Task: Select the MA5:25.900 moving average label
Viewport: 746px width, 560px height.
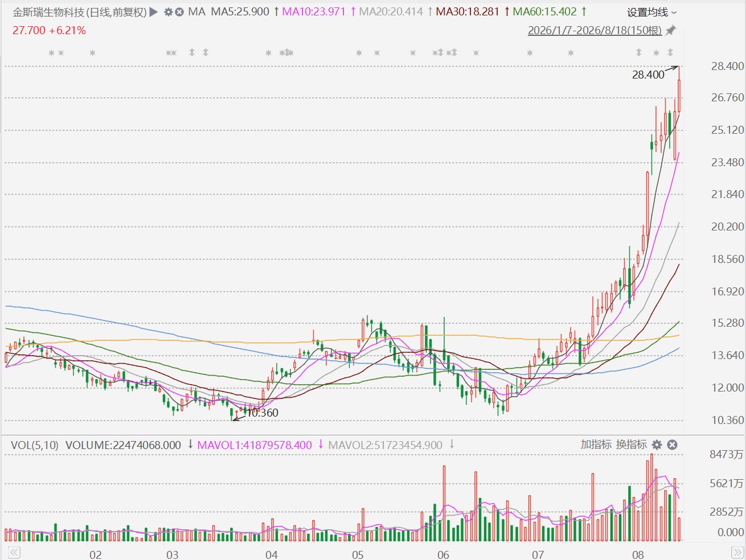Action: tap(240, 12)
